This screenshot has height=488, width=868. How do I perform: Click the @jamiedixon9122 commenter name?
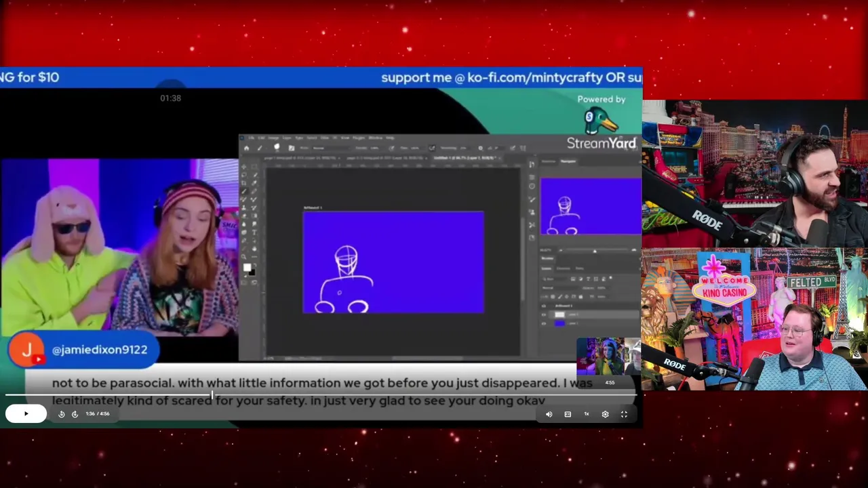100,350
